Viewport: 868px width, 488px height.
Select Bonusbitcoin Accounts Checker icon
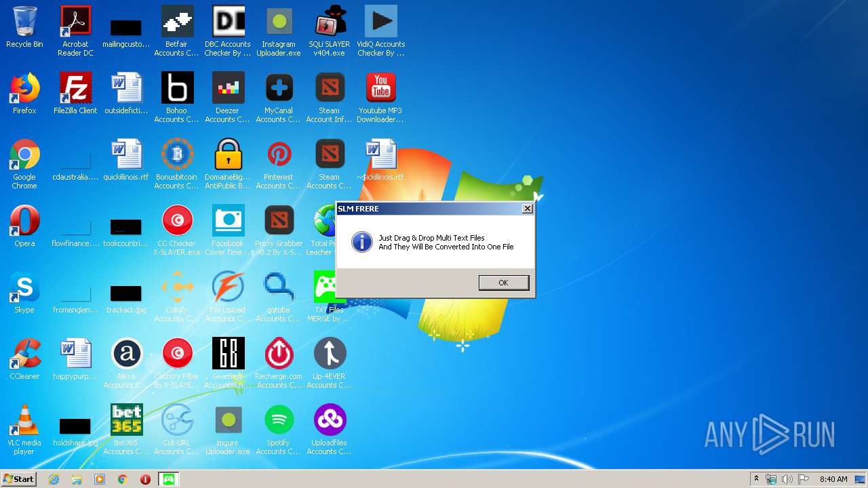176,165
